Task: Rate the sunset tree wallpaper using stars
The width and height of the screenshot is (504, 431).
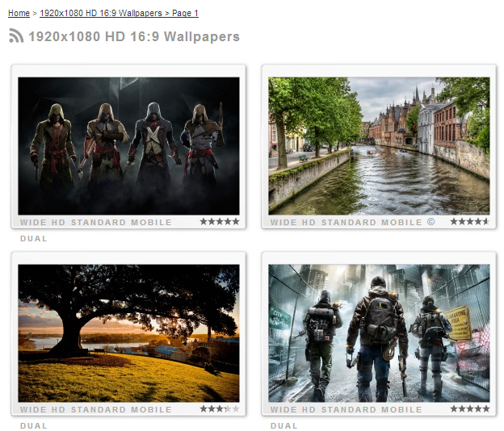Action: point(220,409)
